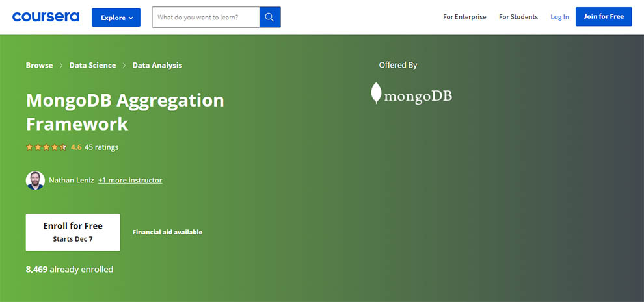Click the star rating icons
644x302 pixels.
pos(46,147)
